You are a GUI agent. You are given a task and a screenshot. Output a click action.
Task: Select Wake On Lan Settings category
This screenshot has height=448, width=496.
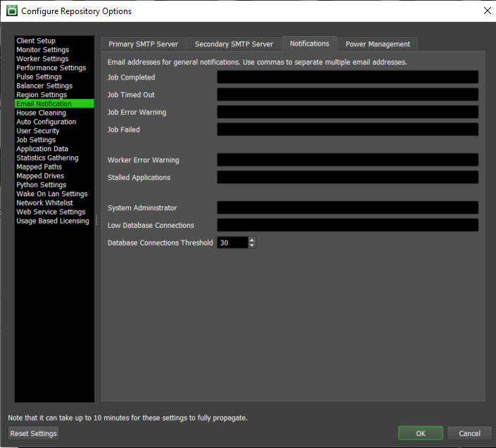52,194
